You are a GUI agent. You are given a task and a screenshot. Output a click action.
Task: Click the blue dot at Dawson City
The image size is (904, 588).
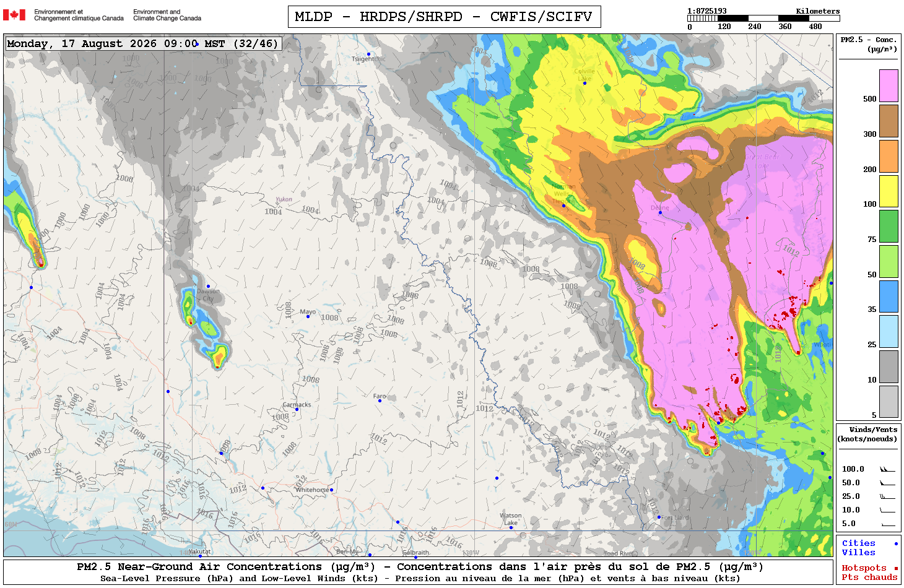(x=208, y=286)
